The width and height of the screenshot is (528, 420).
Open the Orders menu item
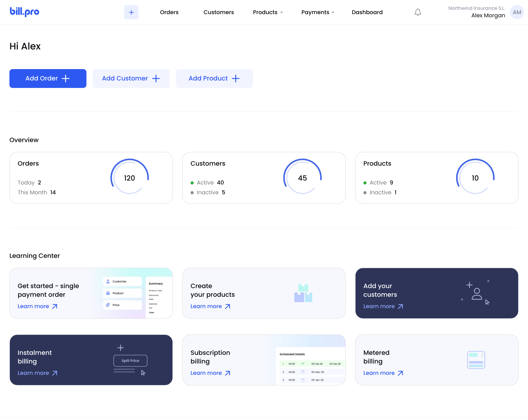169,12
